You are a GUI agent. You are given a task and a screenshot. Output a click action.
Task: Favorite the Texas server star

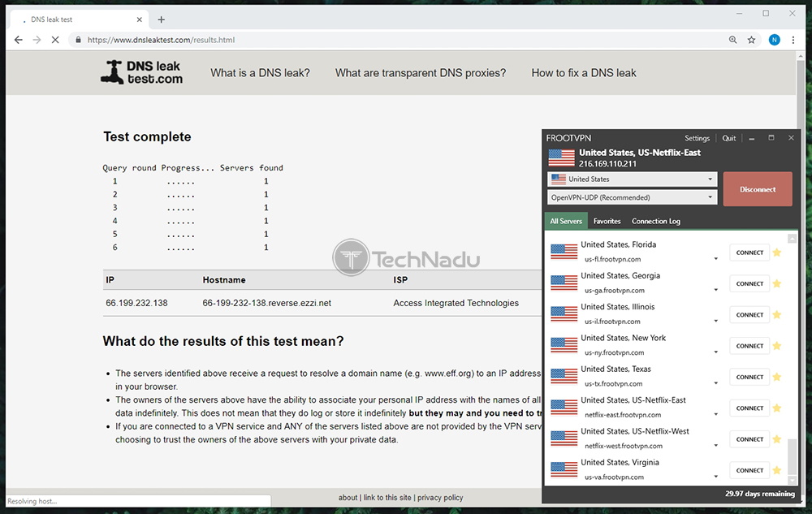click(777, 377)
